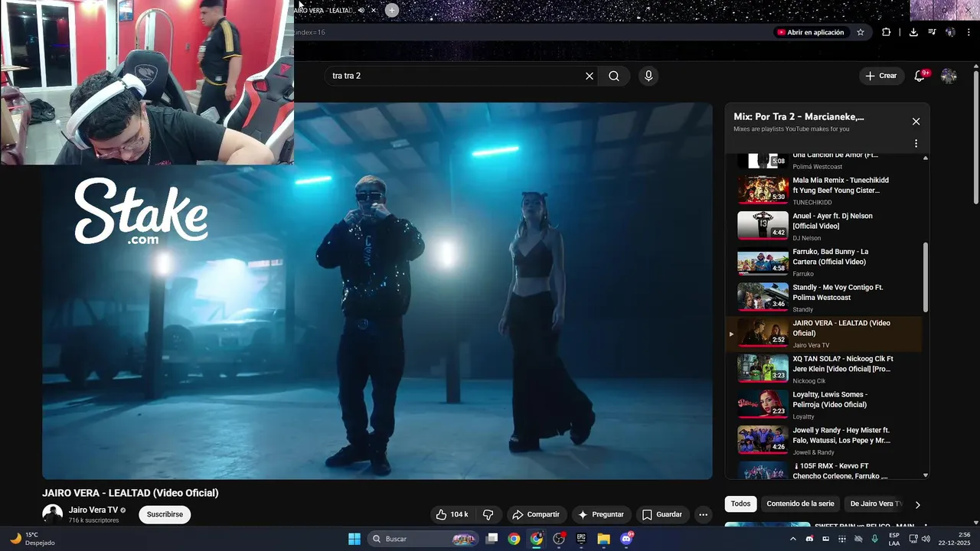The height and width of the screenshot is (551, 980).
Task: Open browser downloads icon
Action: [913, 32]
